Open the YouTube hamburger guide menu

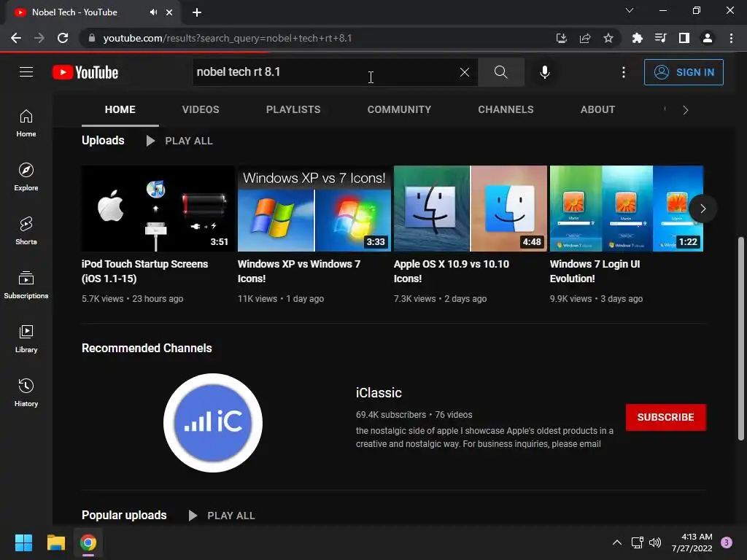coord(26,72)
